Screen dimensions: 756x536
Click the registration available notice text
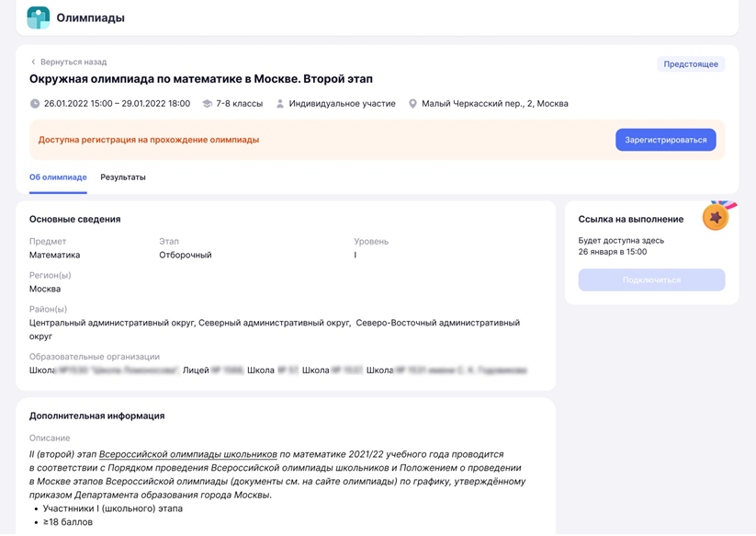(x=148, y=140)
